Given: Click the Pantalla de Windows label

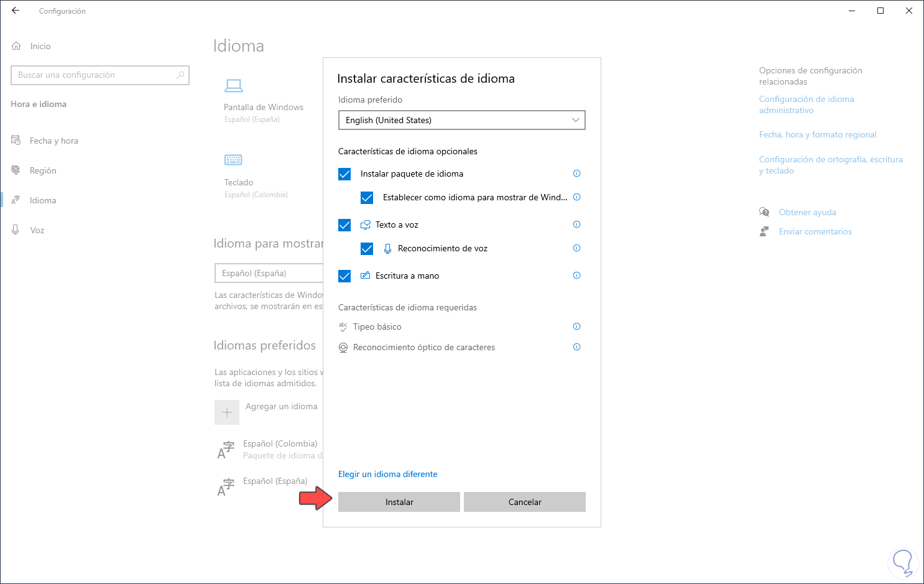Looking at the screenshot, I should 264,107.
